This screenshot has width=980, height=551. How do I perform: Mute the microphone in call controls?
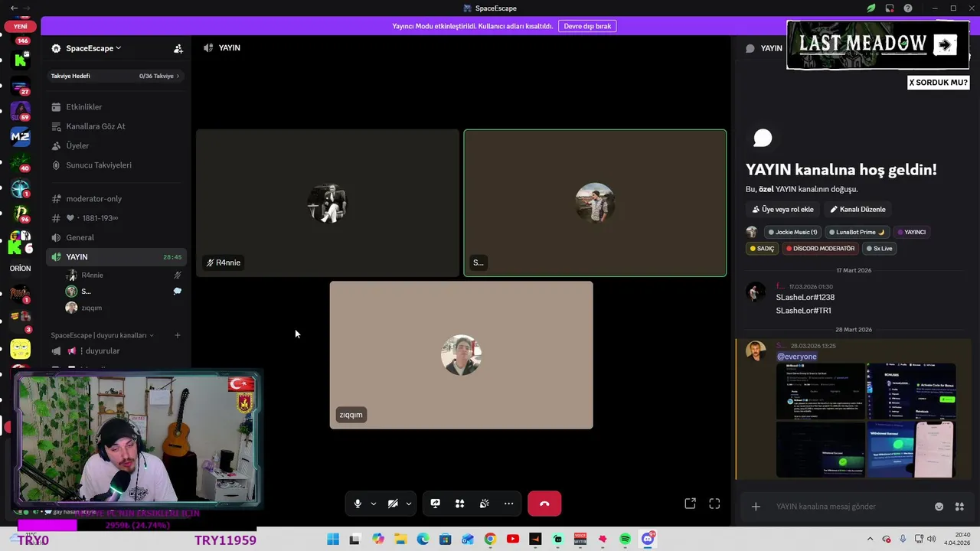coord(358,504)
